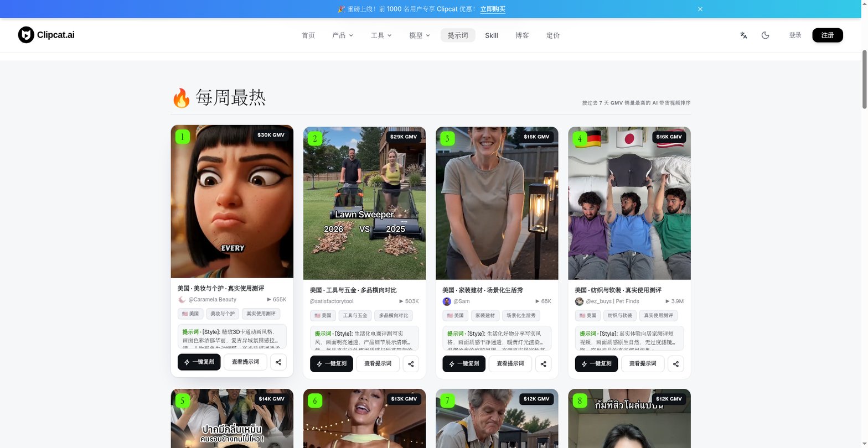Open the language switcher icon

(x=743, y=35)
